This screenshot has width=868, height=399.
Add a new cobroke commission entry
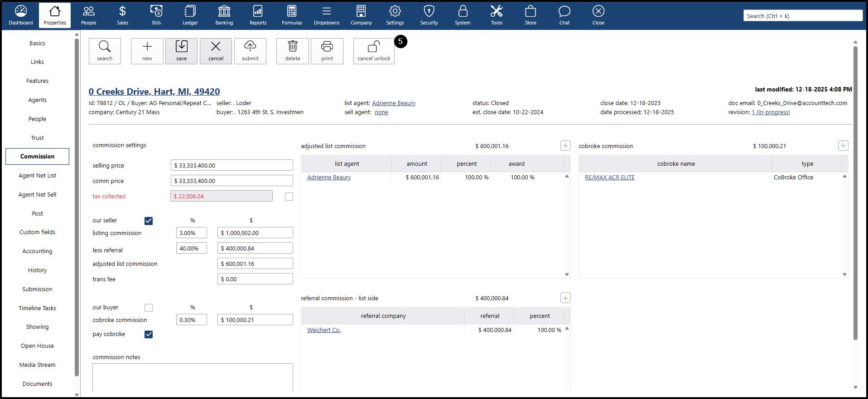(x=843, y=146)
